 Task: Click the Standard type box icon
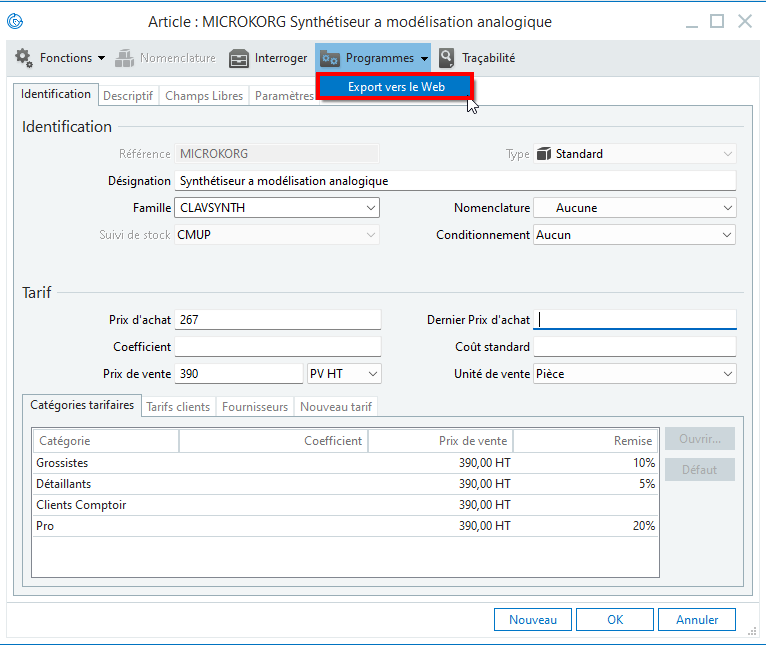pos(544,154)
